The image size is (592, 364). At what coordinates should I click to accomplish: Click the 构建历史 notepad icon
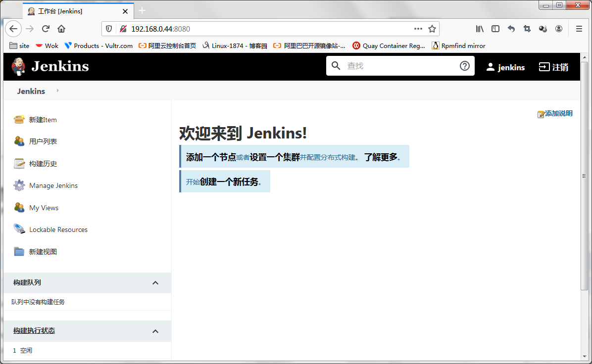point(19,164)
